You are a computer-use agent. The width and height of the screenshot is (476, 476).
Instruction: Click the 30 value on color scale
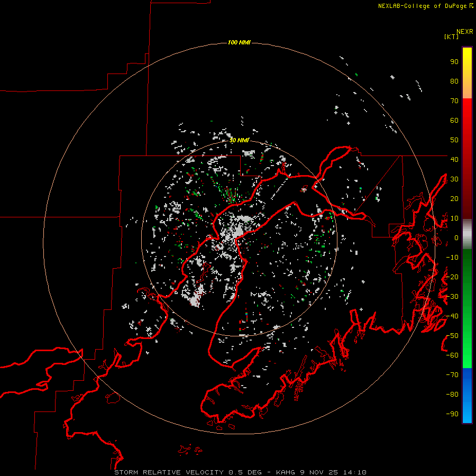click(x=454, y=179)
